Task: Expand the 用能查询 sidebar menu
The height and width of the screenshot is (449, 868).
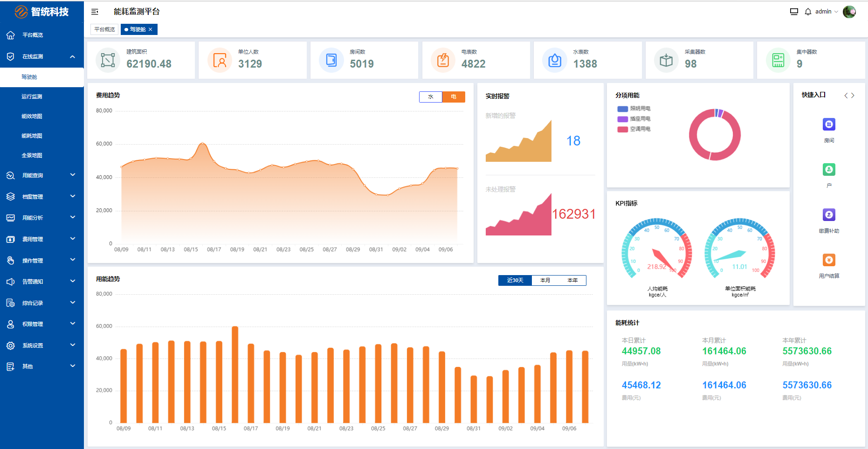Action: click(x=42, y=175)
